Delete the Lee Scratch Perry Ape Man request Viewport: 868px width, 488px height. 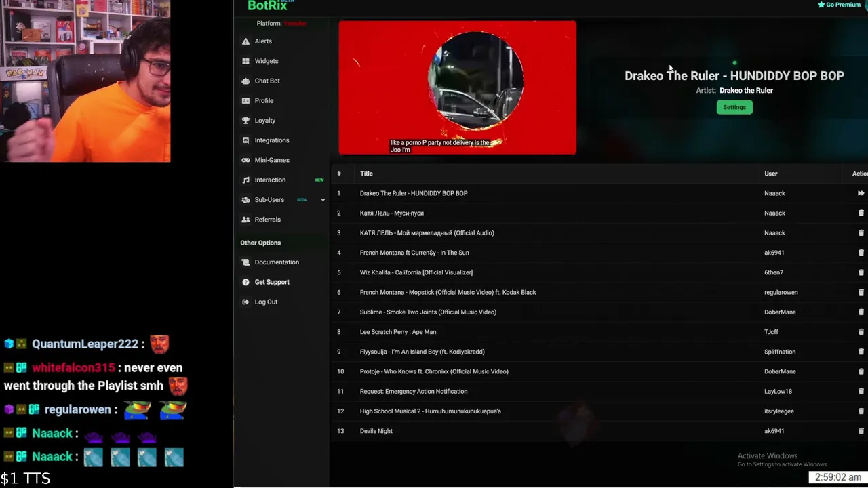click(x=861, y=332)
